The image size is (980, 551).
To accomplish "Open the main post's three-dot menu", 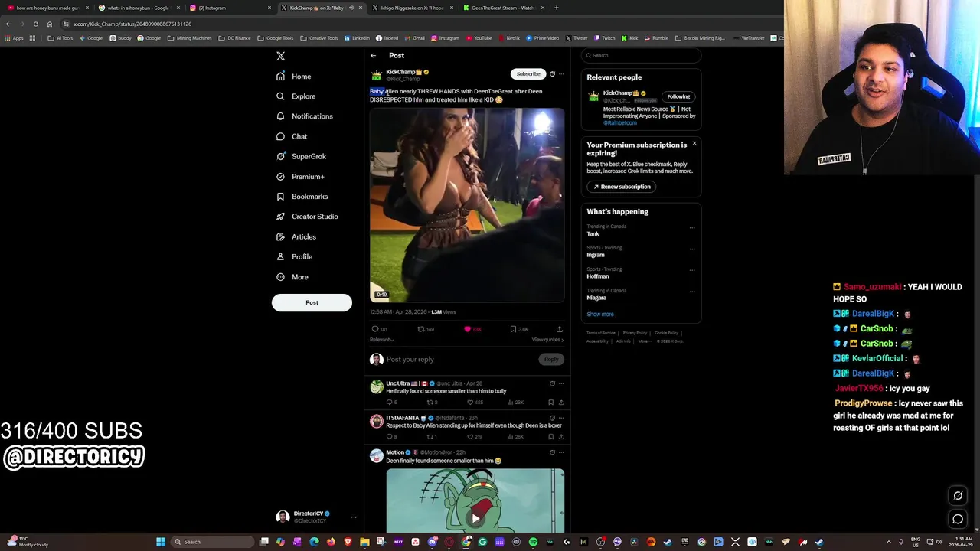I will pos(561,74).
